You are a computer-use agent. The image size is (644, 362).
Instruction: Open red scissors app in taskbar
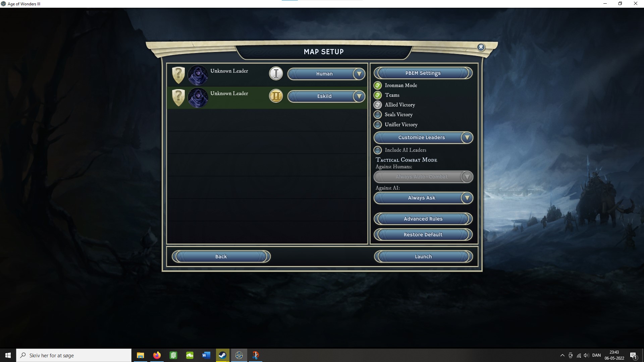coord(255,355)
